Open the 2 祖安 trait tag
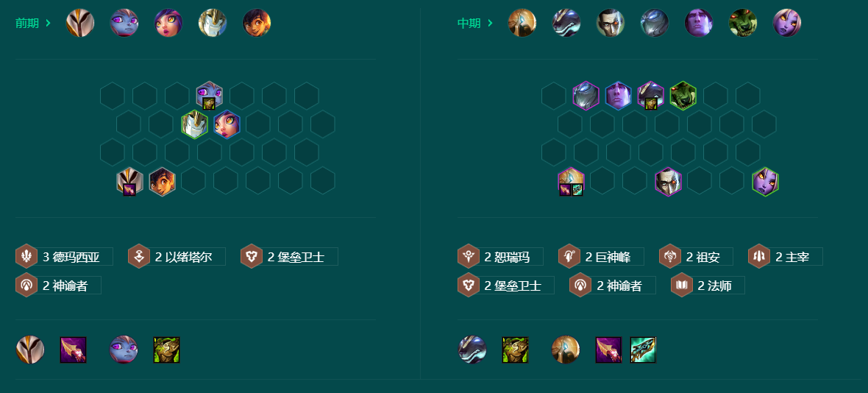Image resolution: width=868 pixels, height=393 pixels. click(697, 256)
